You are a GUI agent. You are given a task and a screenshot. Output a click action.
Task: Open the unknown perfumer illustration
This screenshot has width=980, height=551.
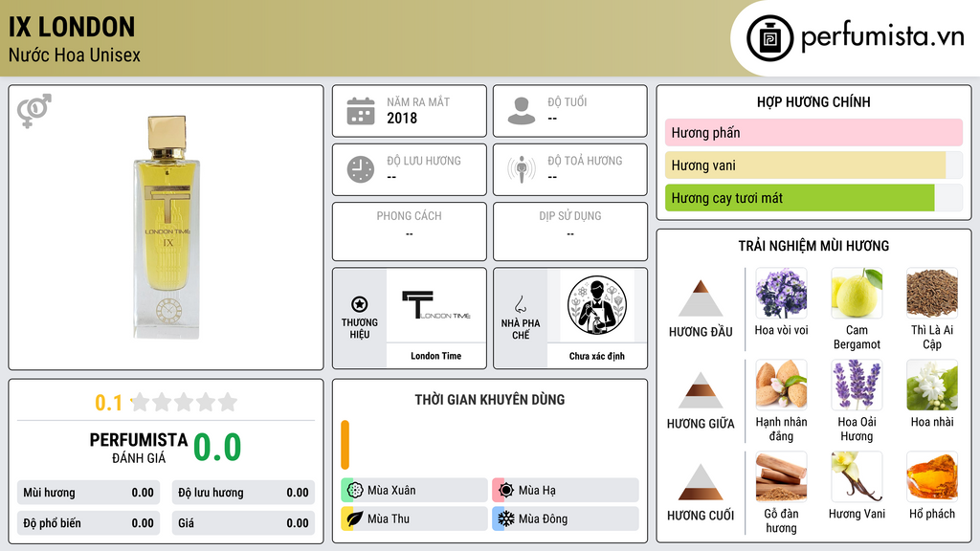click(x=597, y=305)
